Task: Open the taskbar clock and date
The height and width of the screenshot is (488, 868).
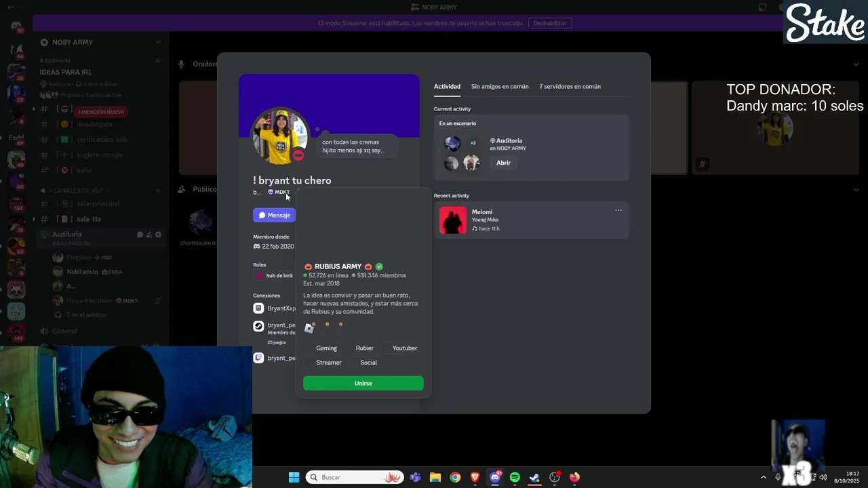Action: tap(848, 477)
